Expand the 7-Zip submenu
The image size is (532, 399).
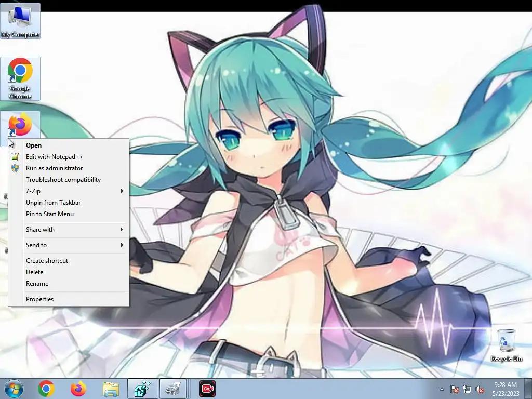coord(69,191)
